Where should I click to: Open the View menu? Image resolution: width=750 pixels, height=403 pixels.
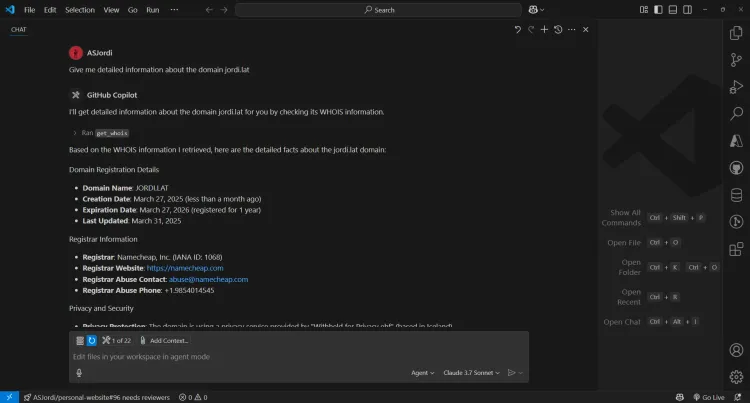111,10
